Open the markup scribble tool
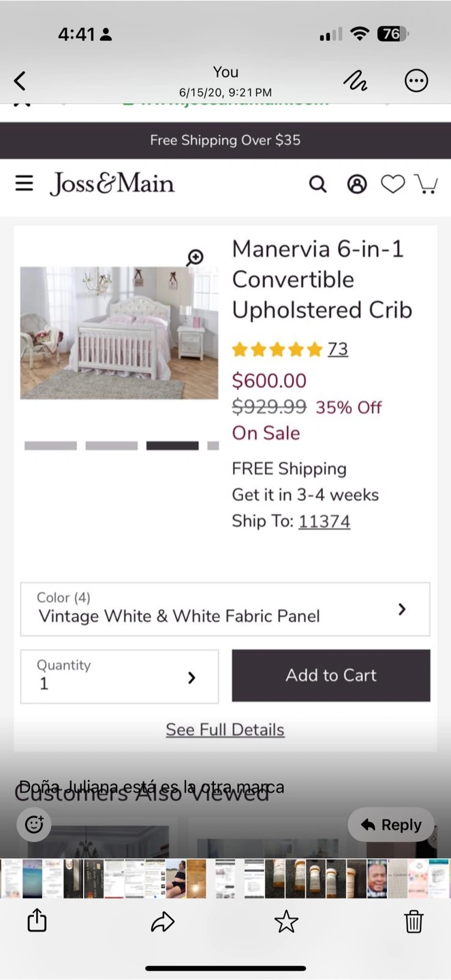Image resolution: width=451 pixels, height=980 pixels. [355, 81]
